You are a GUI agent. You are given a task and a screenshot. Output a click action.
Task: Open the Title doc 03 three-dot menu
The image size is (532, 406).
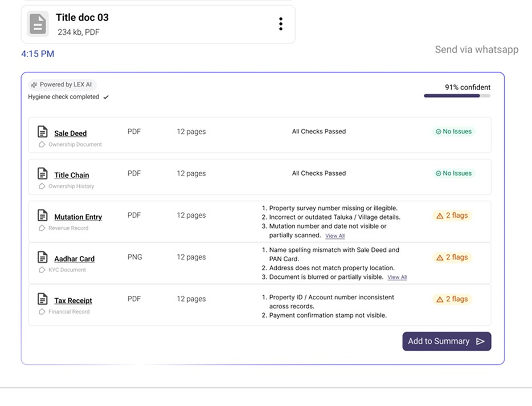pyautogui.click(x=281, y=24)
